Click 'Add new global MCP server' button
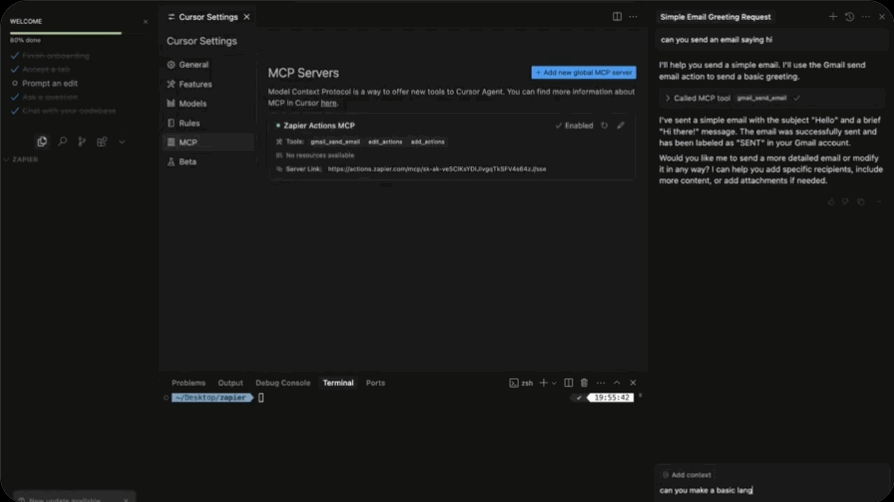894x502 pixels. (584, 72)
